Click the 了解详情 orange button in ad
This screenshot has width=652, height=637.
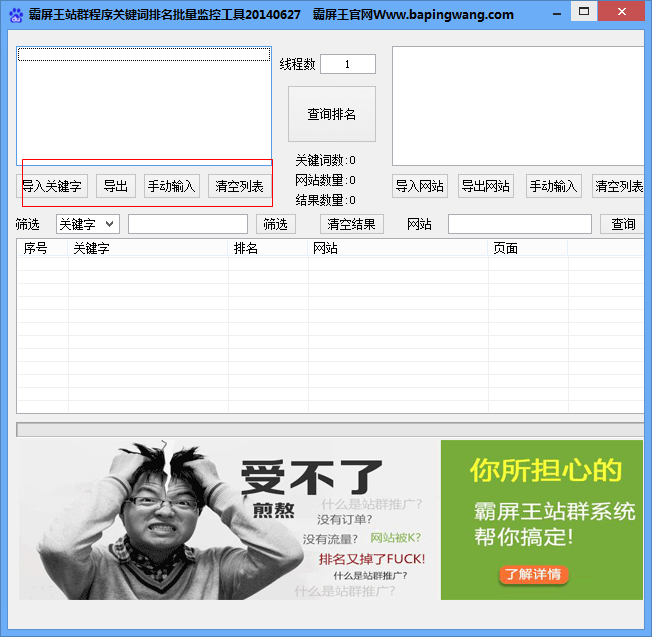(x=533, y=575)
